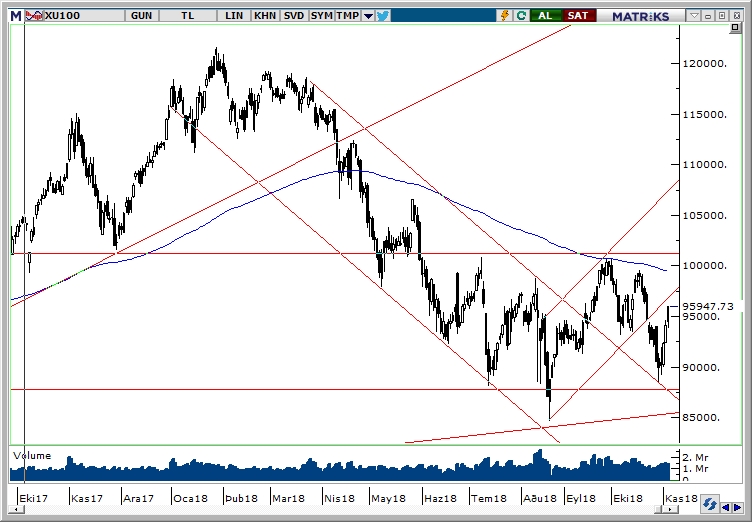This screenshot has height=522, width=752.
Task: Click the TL currency button
Action: tap(188, 16)
